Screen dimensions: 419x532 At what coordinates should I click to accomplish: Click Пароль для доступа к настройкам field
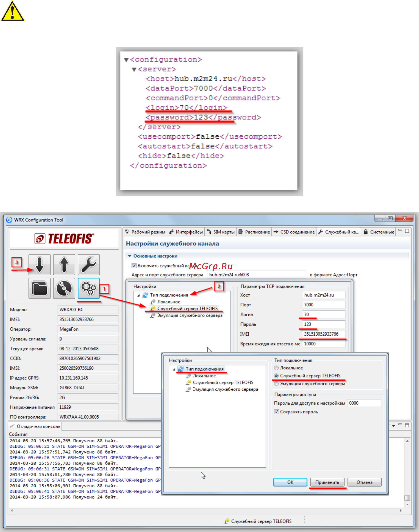coord(364,403)
